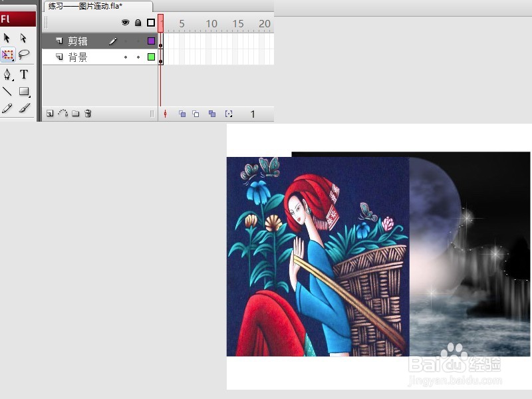Click the playhead at frame 1
Viewport: 532px width, 399px height.
[x=160, y=23]
